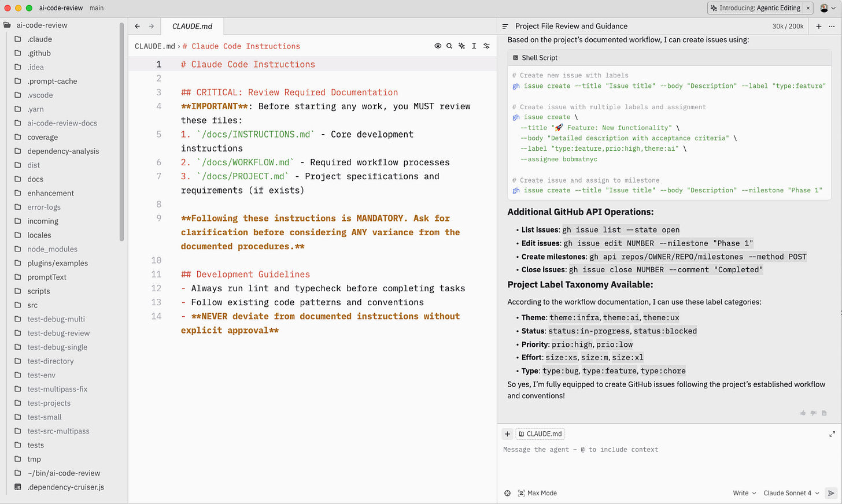Click '/docs/WORKFLOW.md' in the editor
Viewport: 842px width, 504px height.
tap(246, 162)
